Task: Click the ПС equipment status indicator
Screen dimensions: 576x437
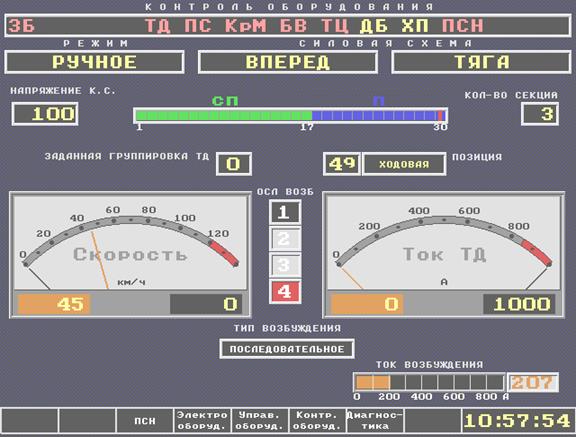Action: (198, 26)
